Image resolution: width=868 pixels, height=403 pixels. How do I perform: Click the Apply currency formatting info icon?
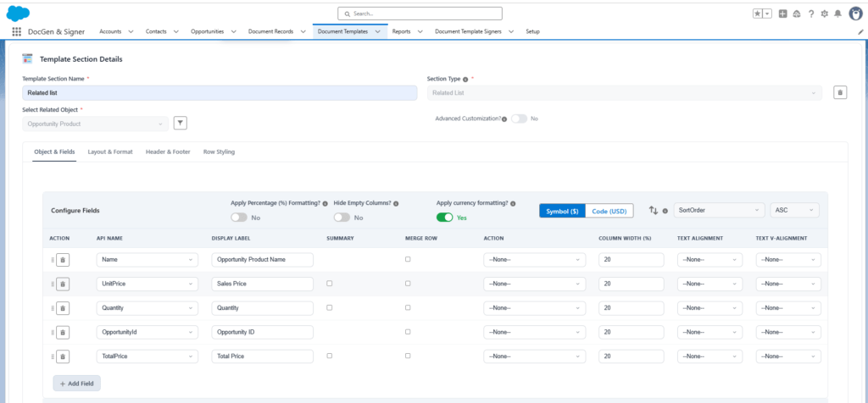[x=513, y=203]
